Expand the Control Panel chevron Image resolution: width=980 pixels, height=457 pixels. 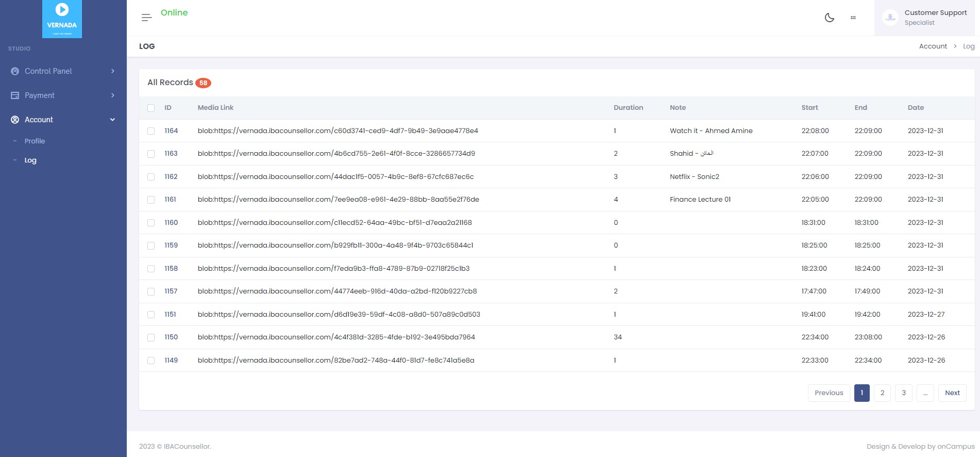113,71
